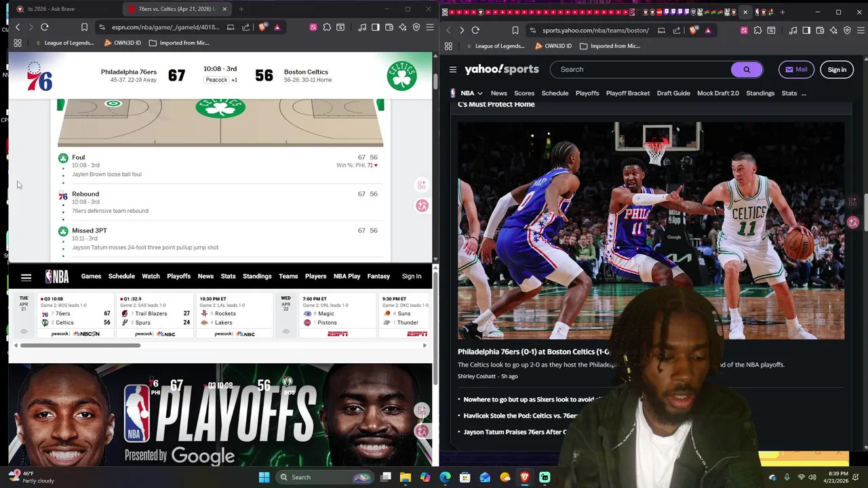Click the Windows taskbar Search box
The width and height of the screenshot is (868, 488).
323,477
